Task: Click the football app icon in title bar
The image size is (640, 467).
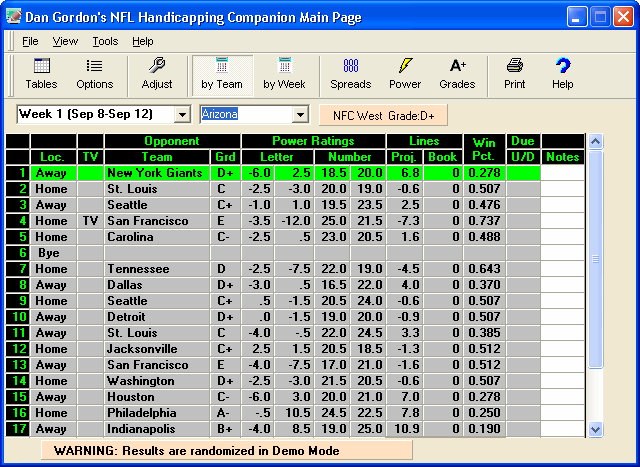Action: 13,17
